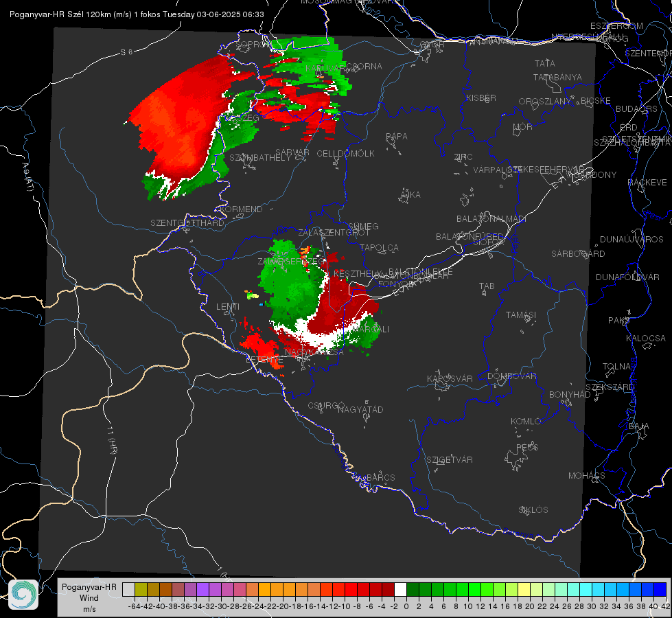672x618 pixels.
Task: Click the KALOCSA city label
Action: tap(646, 339)
